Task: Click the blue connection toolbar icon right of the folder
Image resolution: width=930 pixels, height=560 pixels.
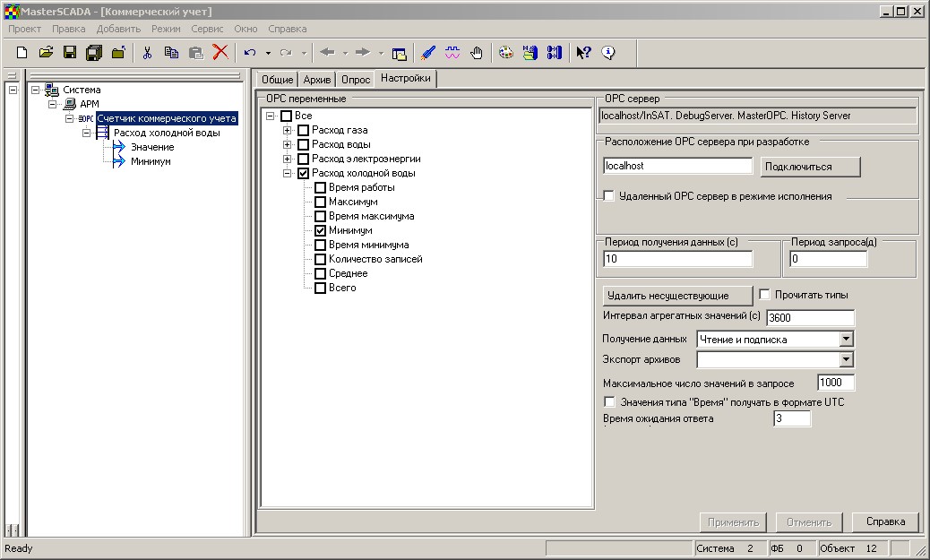Action: [x=555, y=53]
